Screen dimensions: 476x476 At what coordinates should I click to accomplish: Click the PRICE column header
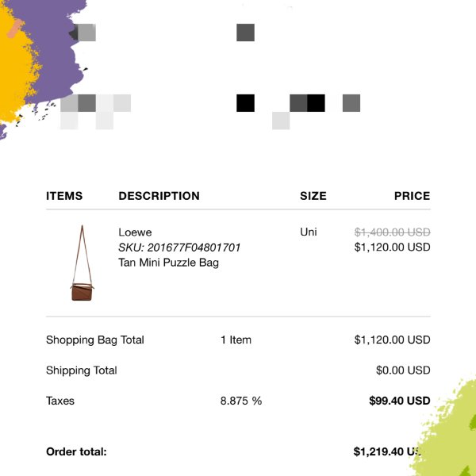(412, 196)
